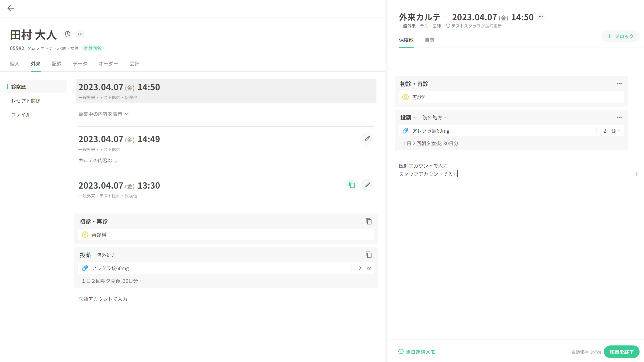Click the ブロック add button
The width and height of the screenshot is (644, 362).
click(620, 36)
